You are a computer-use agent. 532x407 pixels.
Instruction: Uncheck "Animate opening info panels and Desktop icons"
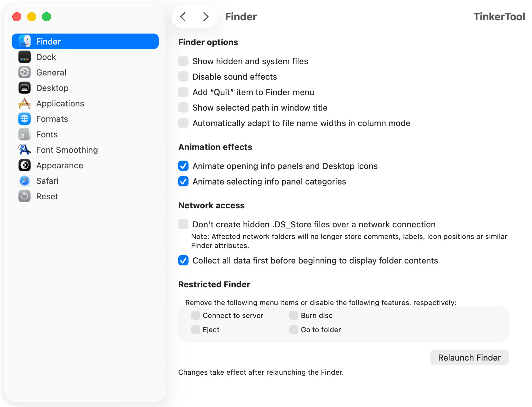183,166
